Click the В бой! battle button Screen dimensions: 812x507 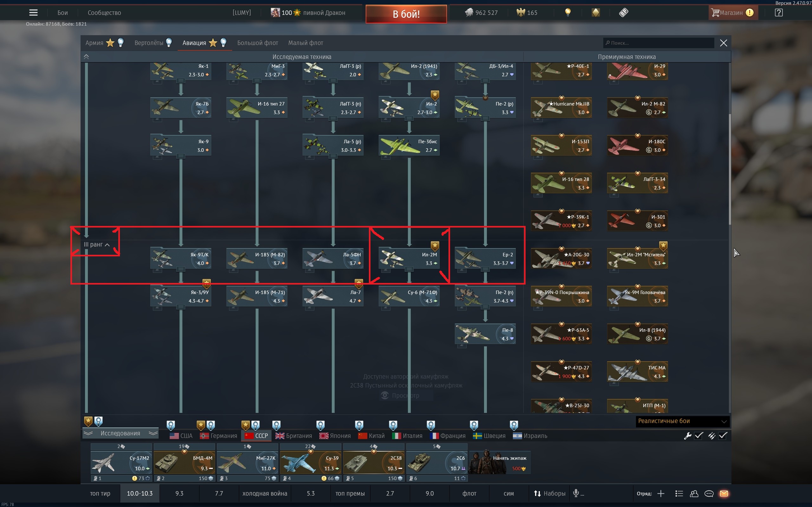[406, 14]
